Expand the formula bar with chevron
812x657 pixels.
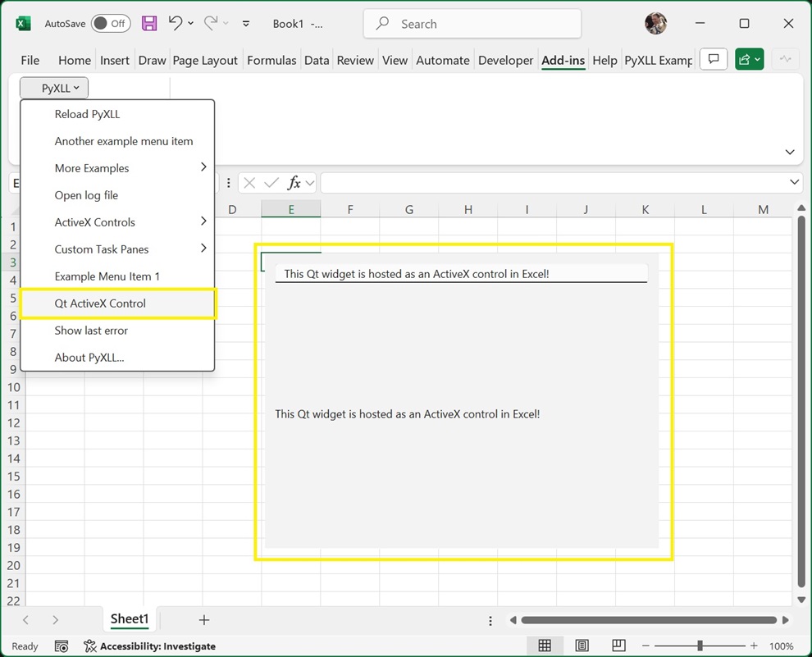click(794, 182)
